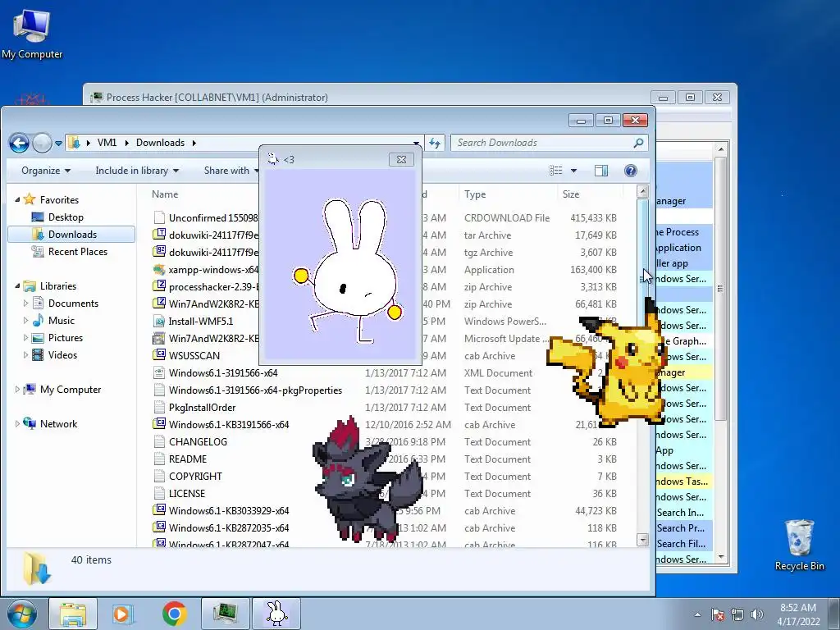Click the file list scroll down arrow
Image resolution: width=840 pixels, height=630 pixels.
(642, 540)
